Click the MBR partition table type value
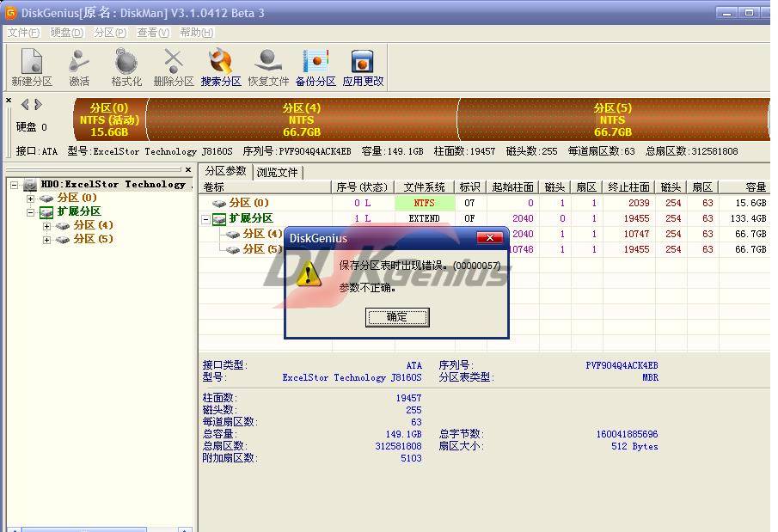 click(650, 377)
